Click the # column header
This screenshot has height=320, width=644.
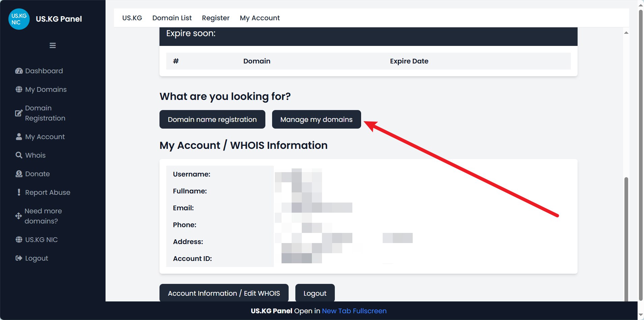(x=176, y=61)
